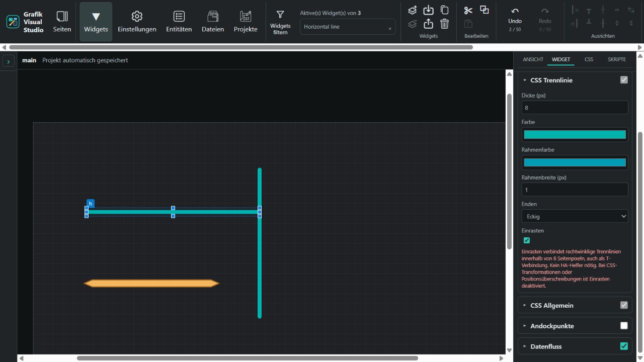Open the SKRIPTE tab
This screenshot has height=362, width=644.
(x=617, y=59)
